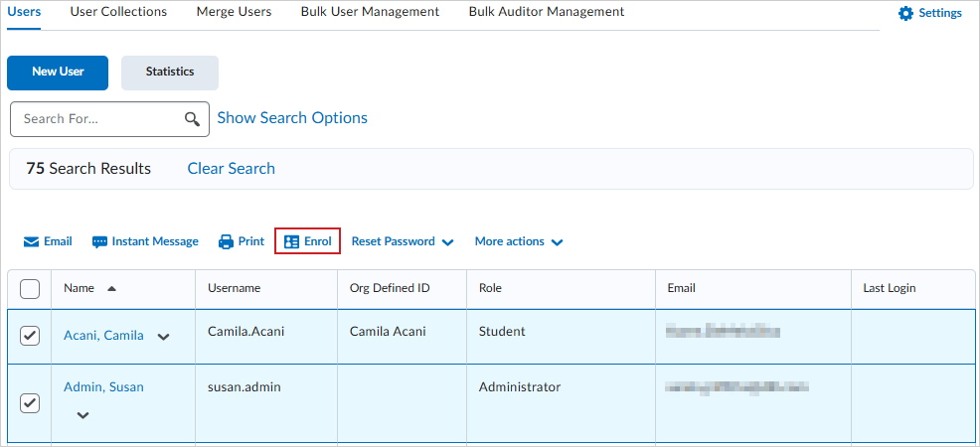
Task: Toggle the select-all header checkbox
Action: pyautogui.click(x=30, y=289)
